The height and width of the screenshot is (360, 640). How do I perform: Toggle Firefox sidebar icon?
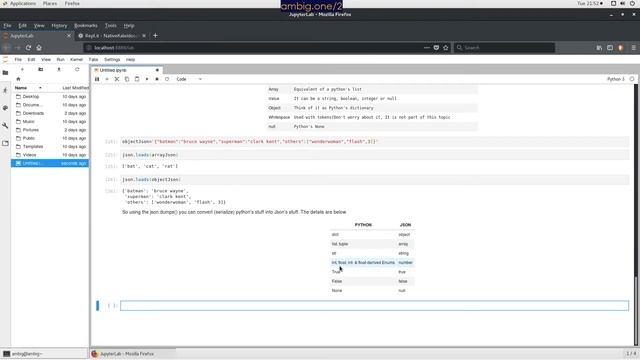[610, 48]
